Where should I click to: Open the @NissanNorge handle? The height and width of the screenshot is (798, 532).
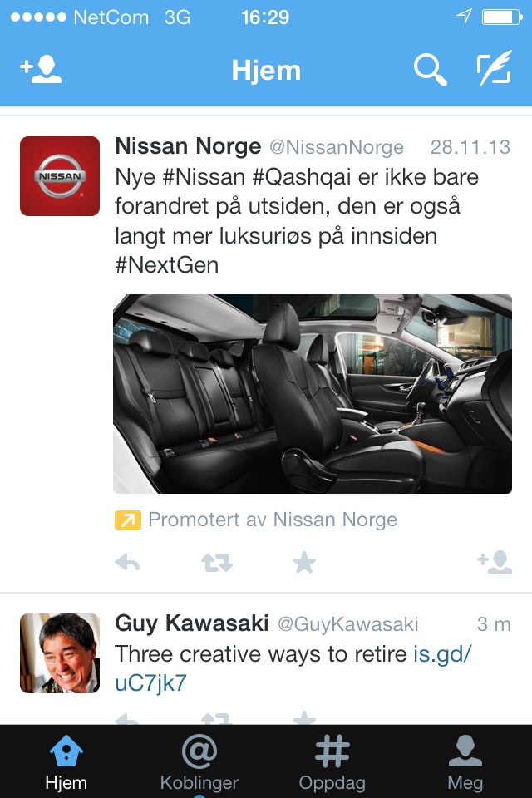pyautogui.click(x=336, y=147)
